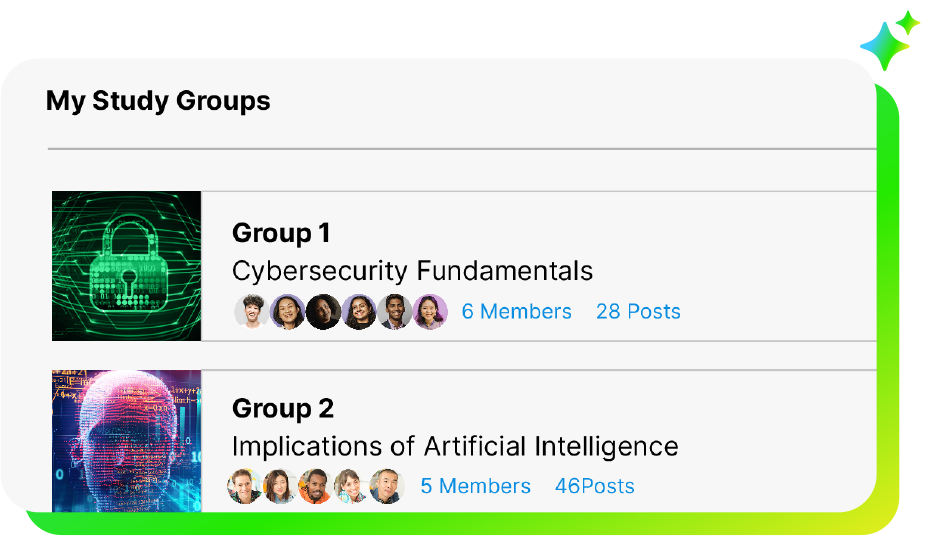Open the 28 Posts link
933x536 pixels.
[x=638, y=312]
